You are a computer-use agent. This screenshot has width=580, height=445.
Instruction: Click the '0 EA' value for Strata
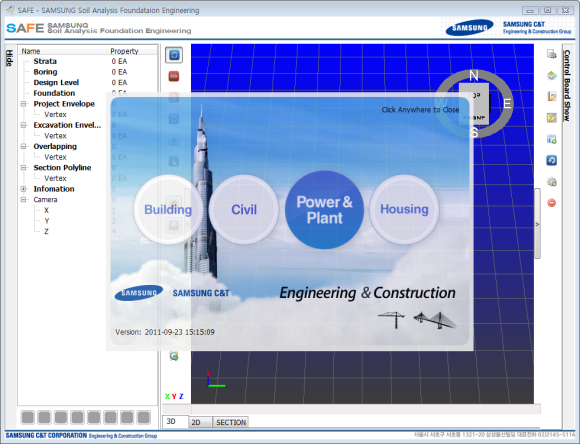pyautogui.click(x=119, y=61)
